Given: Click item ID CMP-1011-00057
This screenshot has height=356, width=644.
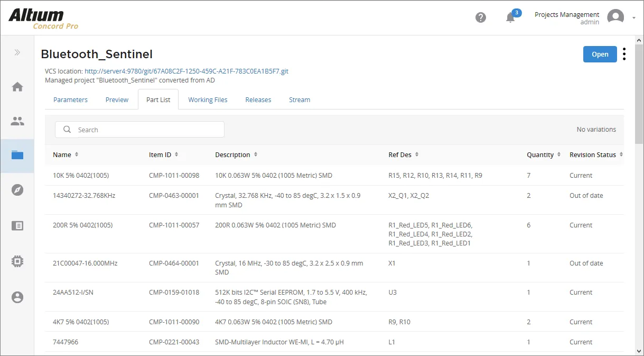Looking at the screenshot, I should coord(174,225).
